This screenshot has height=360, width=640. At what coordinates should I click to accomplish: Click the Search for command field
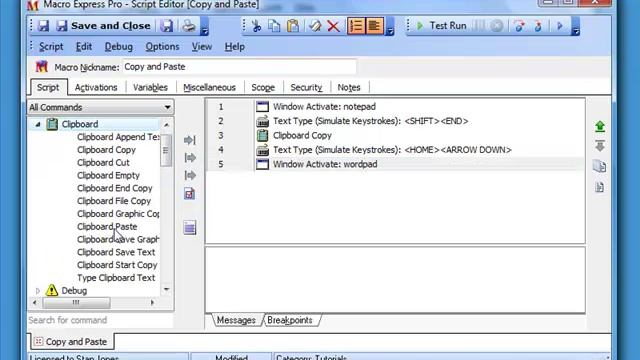pyautogui.click(x=100, y=320)
